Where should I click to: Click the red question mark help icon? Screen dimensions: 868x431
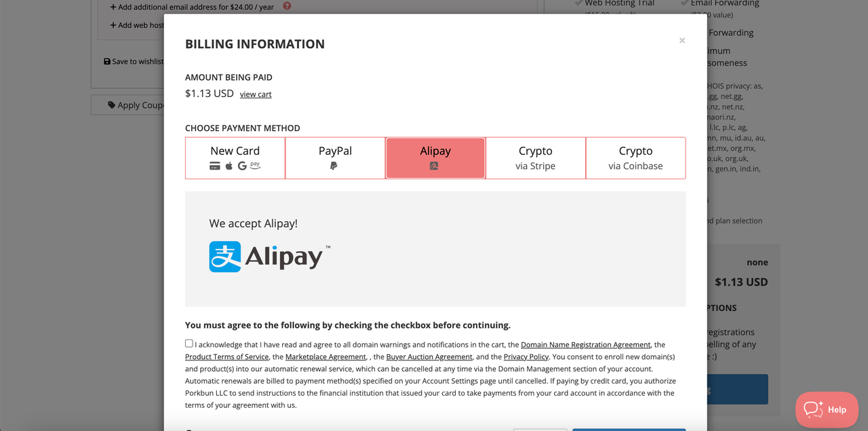(x=287, y=6)
